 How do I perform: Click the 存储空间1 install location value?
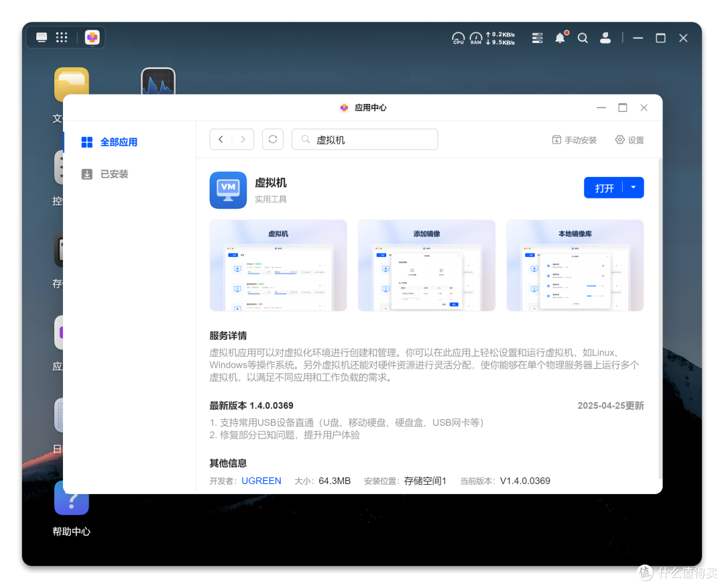click(x=425, y=481)
